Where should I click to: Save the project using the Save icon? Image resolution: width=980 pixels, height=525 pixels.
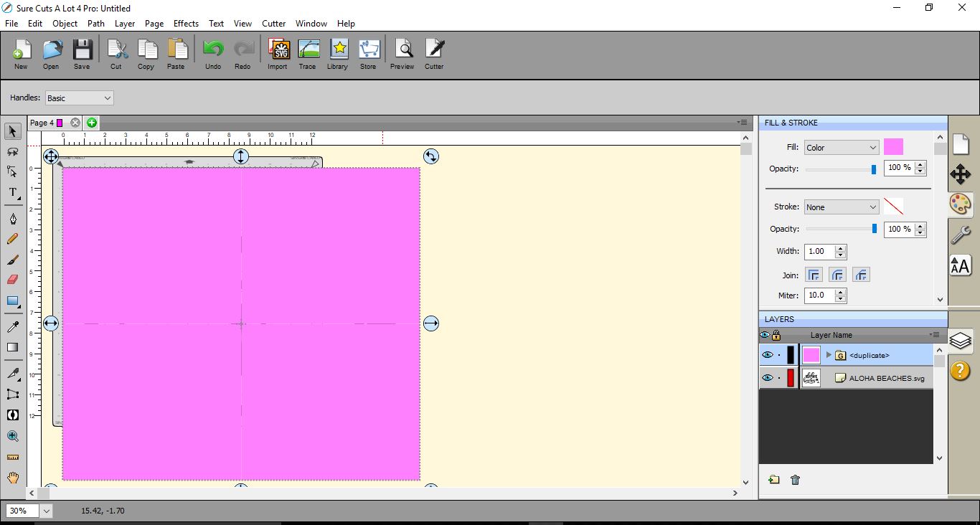pyautogui.click(x=82, y=55)
